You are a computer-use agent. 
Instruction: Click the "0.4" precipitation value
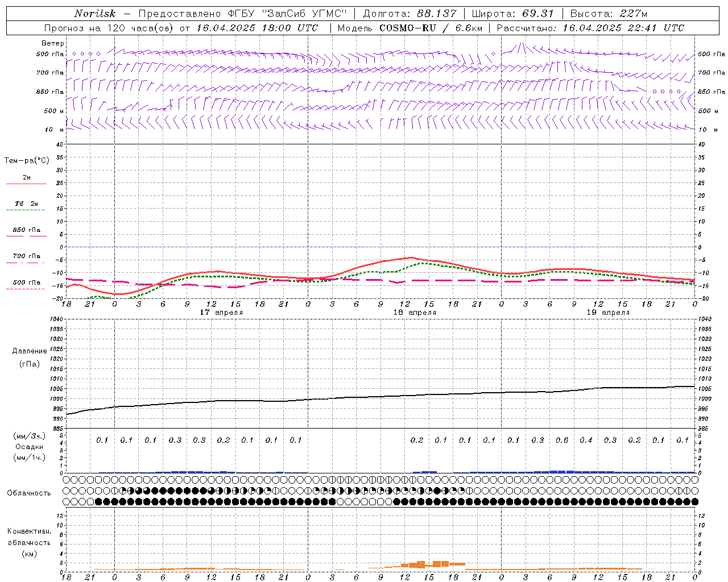[586, 440]
